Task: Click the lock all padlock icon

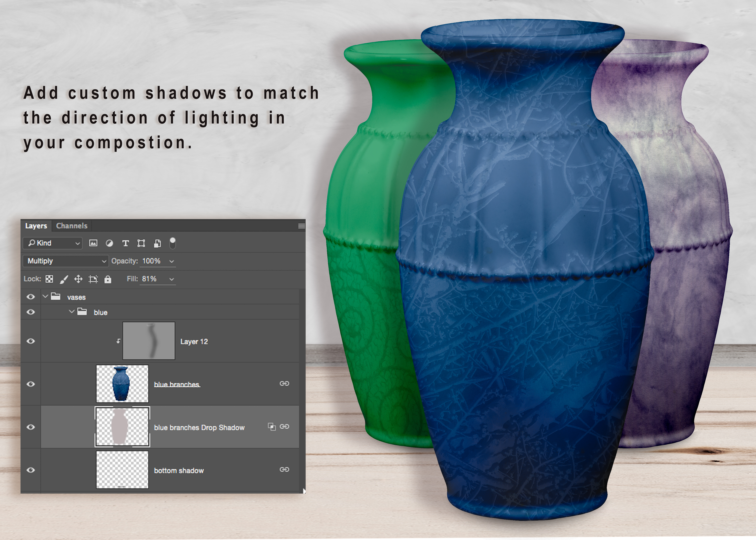Action: (108, 279)
